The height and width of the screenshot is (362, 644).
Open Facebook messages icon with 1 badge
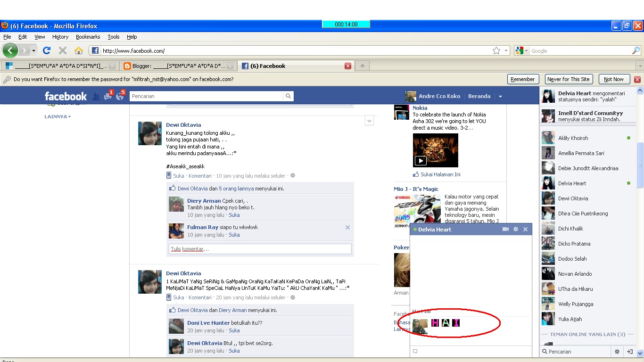coord(108,96)
